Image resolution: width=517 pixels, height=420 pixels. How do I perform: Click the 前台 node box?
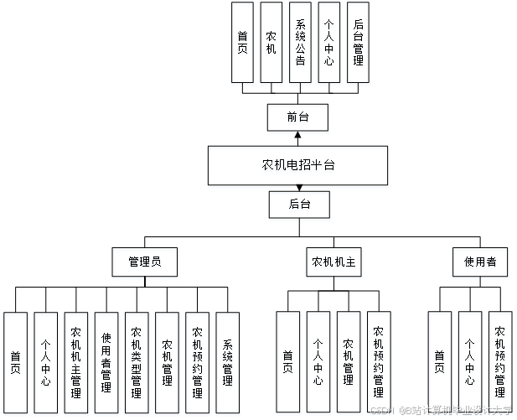[x=297, y=117]
